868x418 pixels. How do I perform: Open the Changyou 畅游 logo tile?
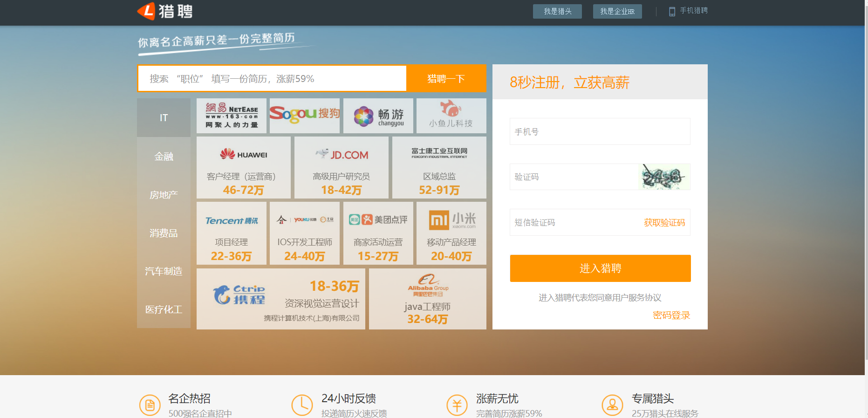[x=378, y=116]
